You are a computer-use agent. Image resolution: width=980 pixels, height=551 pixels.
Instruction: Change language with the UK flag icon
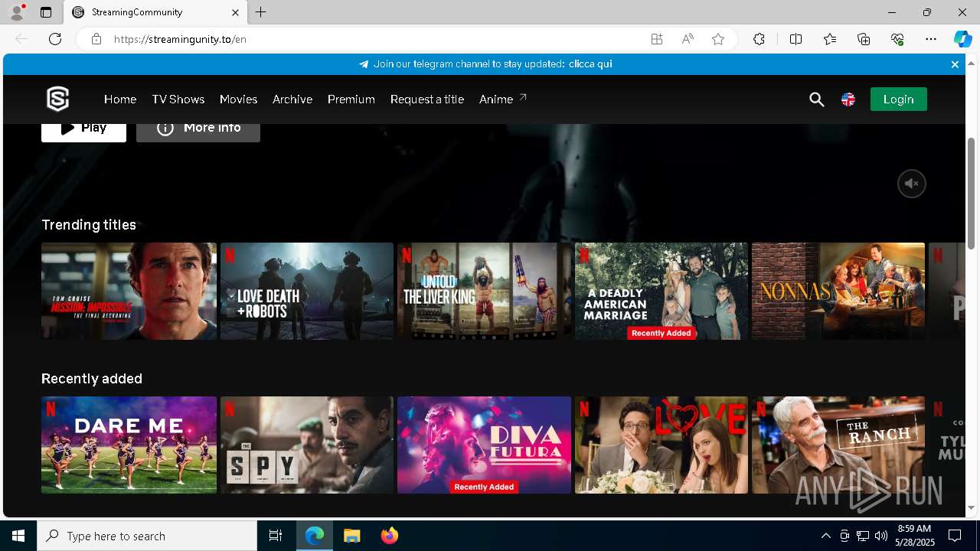tap(848, 99)
